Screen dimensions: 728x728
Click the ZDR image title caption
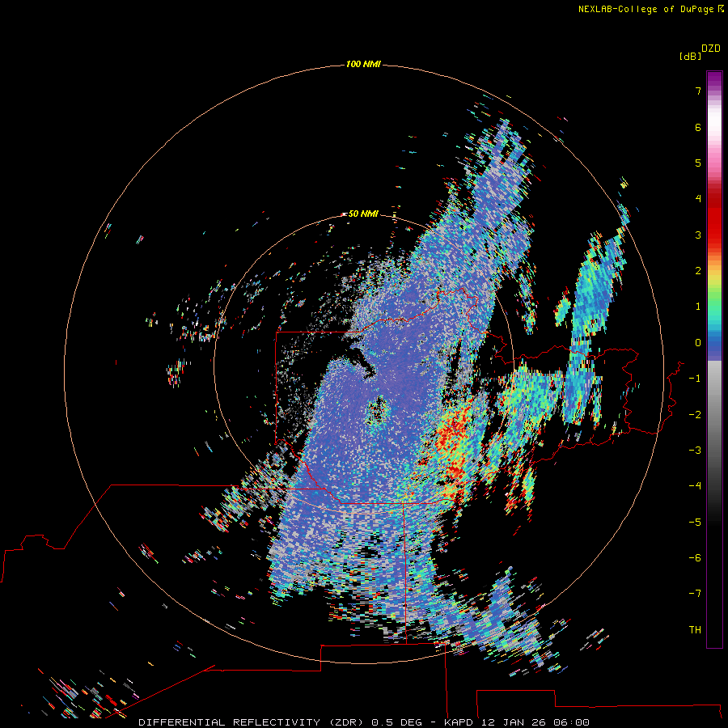[x=364, y=722]
